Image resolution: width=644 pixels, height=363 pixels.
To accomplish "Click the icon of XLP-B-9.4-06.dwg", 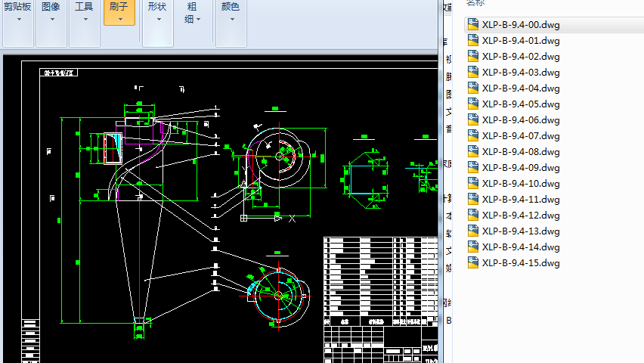I will click(x=473, y=120).
